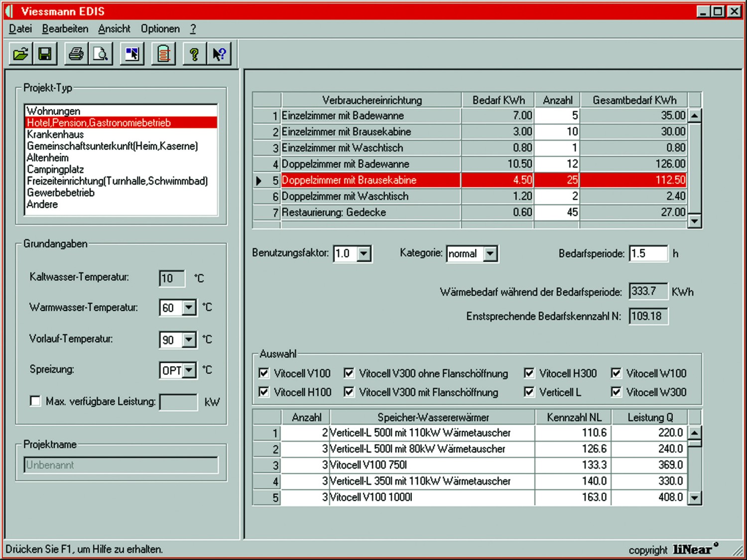The width and height of the screenshot is (747, 560).
Task: Select Krankenhaus project type
Action: point(121,134)
